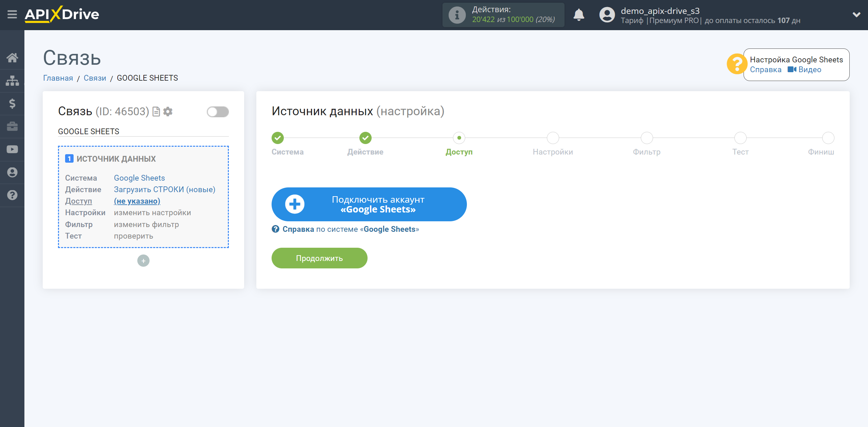868x427 pixels.
Task: Open the connection notes document icon
Action: coord(156,111)
